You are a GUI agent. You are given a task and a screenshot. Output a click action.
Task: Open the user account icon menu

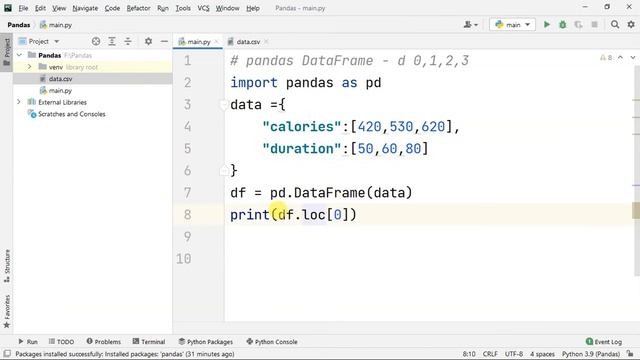point(471,25)
